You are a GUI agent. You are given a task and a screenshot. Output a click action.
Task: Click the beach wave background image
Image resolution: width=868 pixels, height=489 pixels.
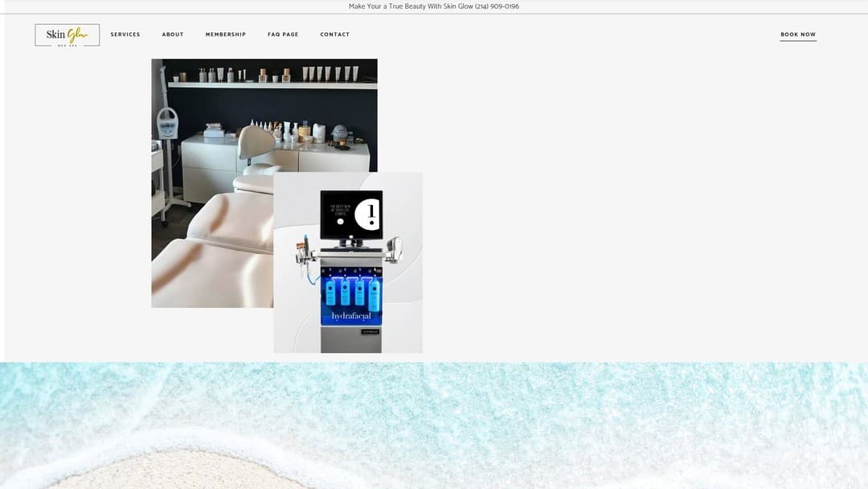(434, 426)
